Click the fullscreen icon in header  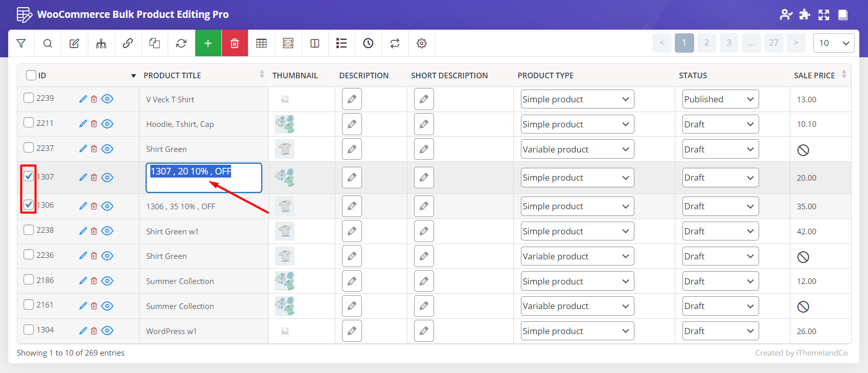click(824, 15)
